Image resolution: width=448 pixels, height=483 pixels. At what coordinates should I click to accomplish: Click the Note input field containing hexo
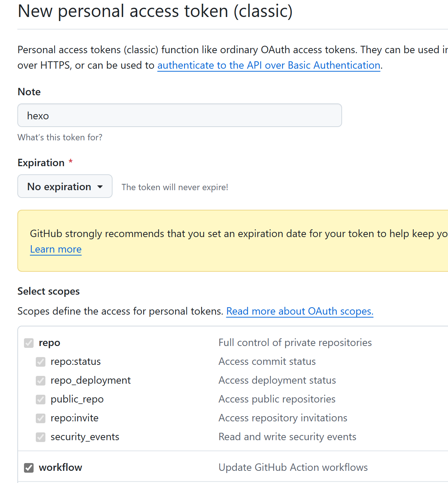(x=179, y=116)
